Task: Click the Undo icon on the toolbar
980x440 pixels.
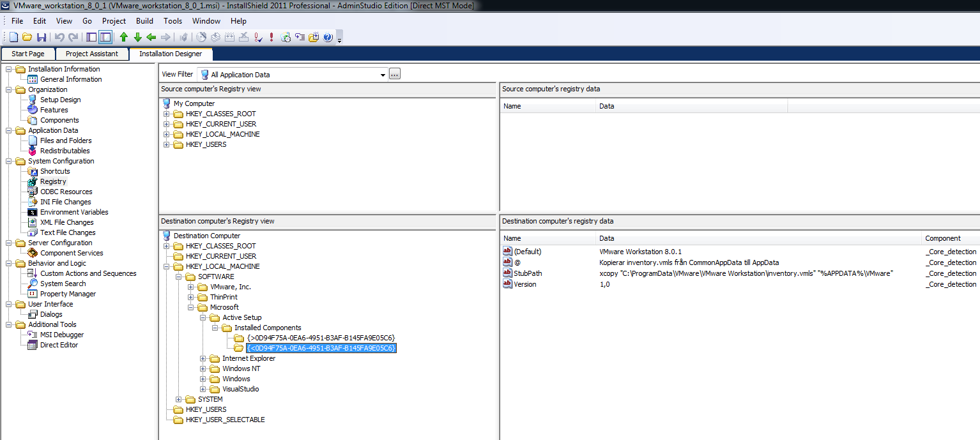Action: point(58,37)
